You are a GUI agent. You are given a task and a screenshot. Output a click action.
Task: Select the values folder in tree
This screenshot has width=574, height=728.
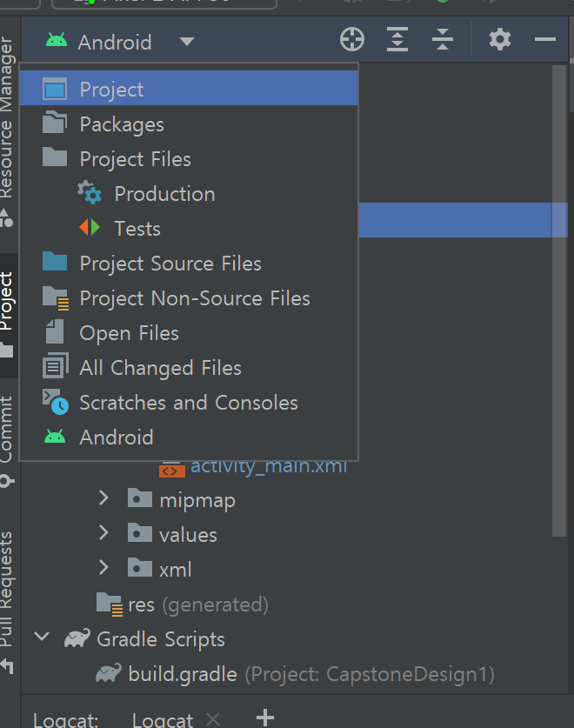[188, 535]
